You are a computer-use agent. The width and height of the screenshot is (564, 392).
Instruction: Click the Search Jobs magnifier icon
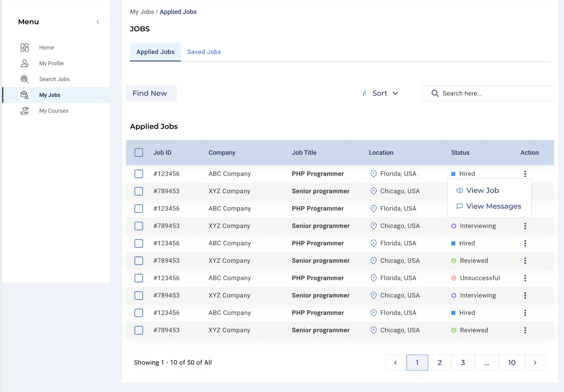24,79
